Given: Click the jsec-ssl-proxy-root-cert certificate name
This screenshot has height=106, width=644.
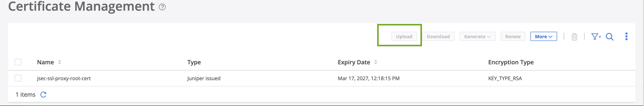Looking at the screenshot, I should tap(64, 78).
